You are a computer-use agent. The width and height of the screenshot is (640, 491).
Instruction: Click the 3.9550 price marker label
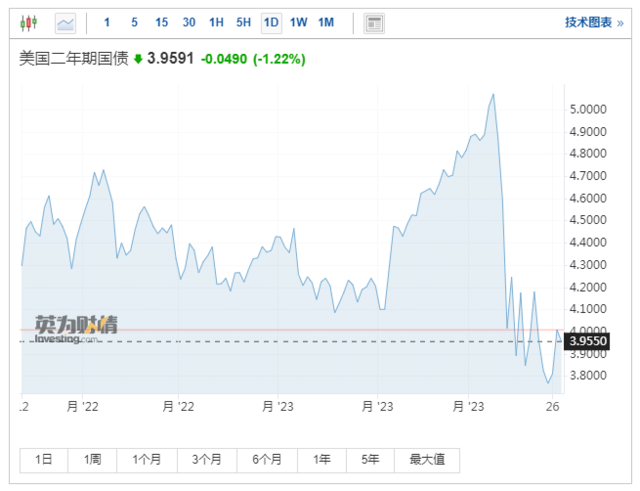click(x=587, y=341)
